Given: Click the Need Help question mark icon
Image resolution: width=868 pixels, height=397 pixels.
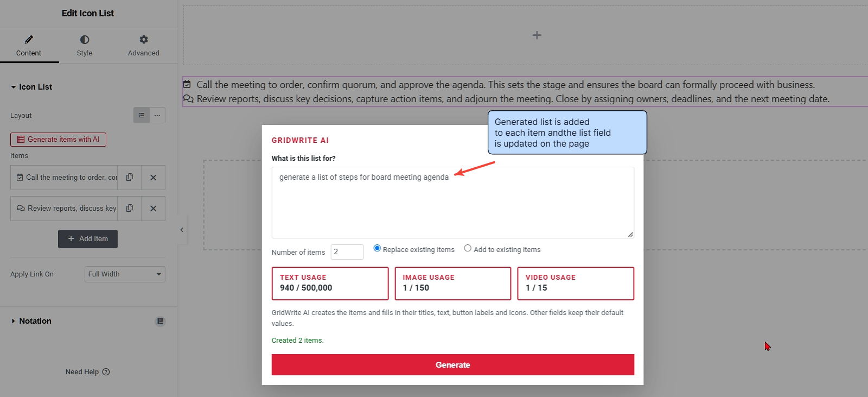Looking at the screenshot, I should [x=106, y=372].
